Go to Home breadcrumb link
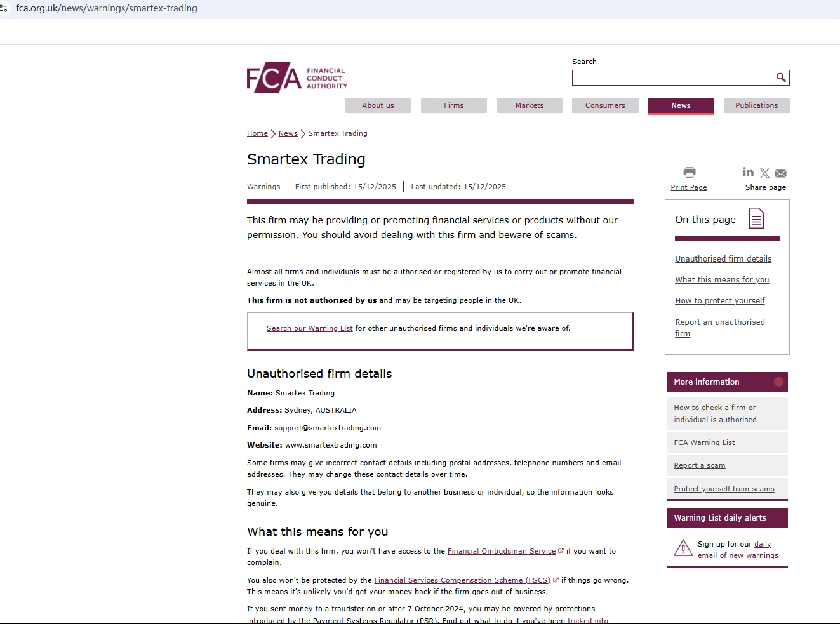The width and height of the screenshot is (840, 624). [257, 133]
